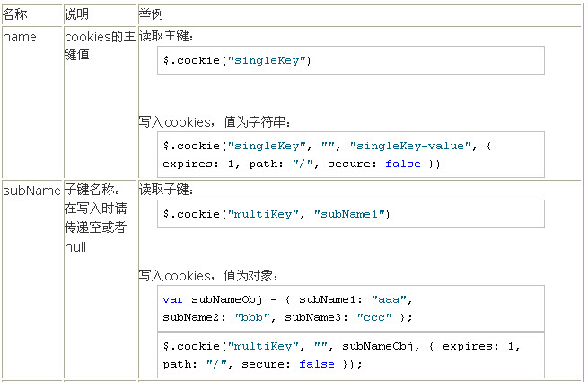This screenshot has height=382, width=588.
Task: Click the 说明 column header
Action: pyautogui.click(x=77, y=16)
